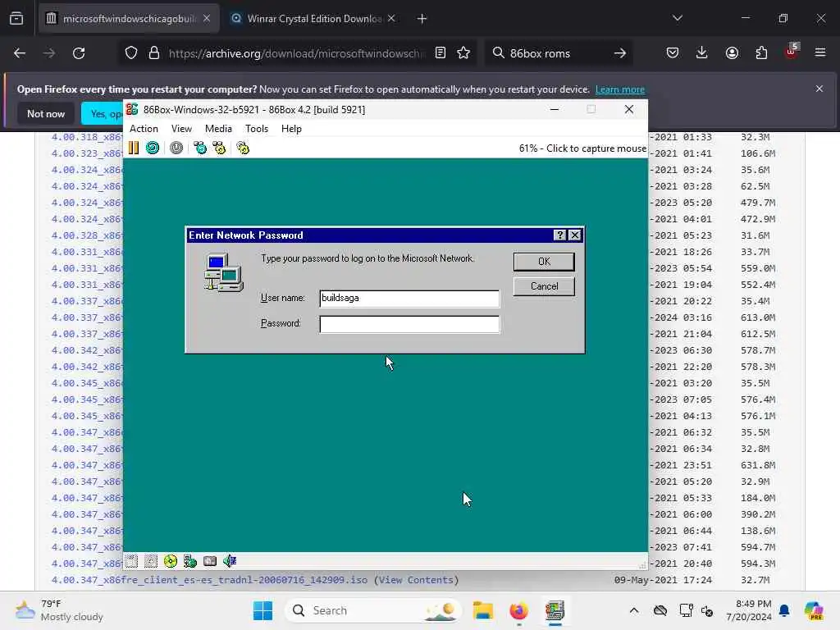Open Firefox downloads panel
The width and height of the screenshot is (840, 630).
(x=702, y=52)
